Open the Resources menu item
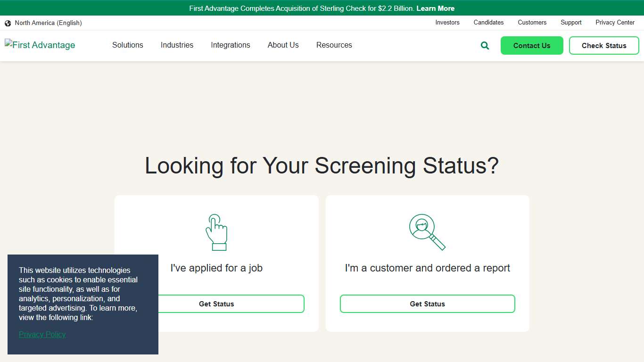The height and width of the screenshot is (362, 644). tap(334, 45)
